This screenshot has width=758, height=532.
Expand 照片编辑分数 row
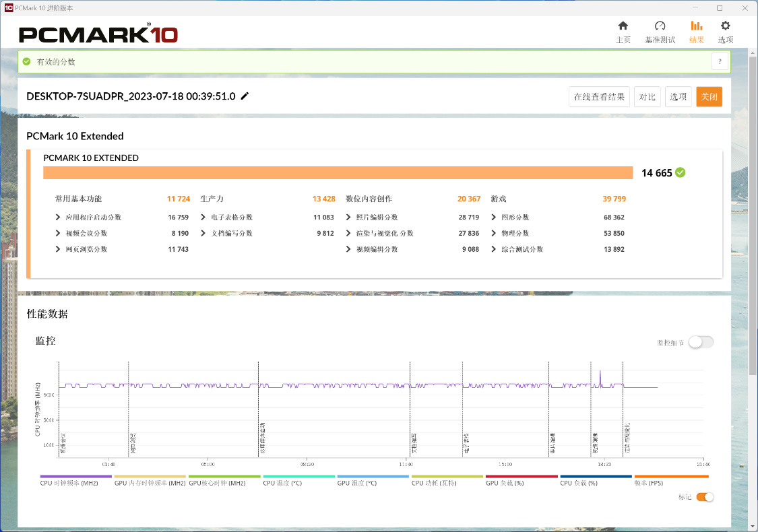[348, 217]
